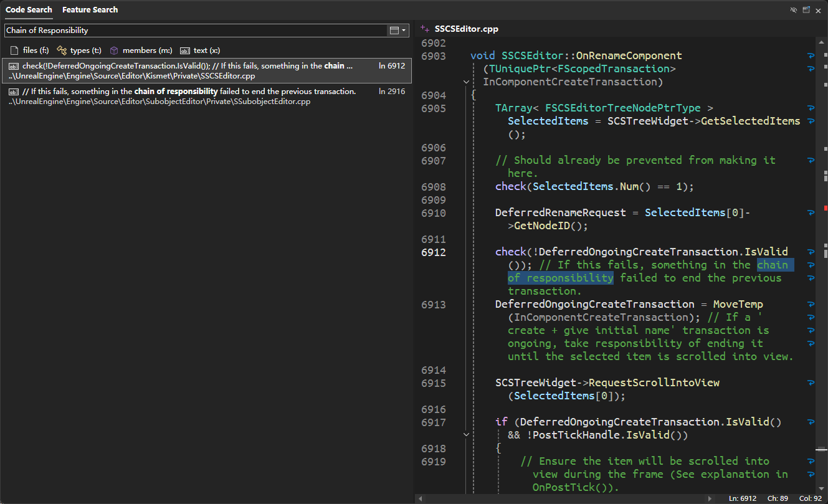This screenshot has height=504, width=828.
Task: Filter results by files (f:)
Action: tap(30, 50)
